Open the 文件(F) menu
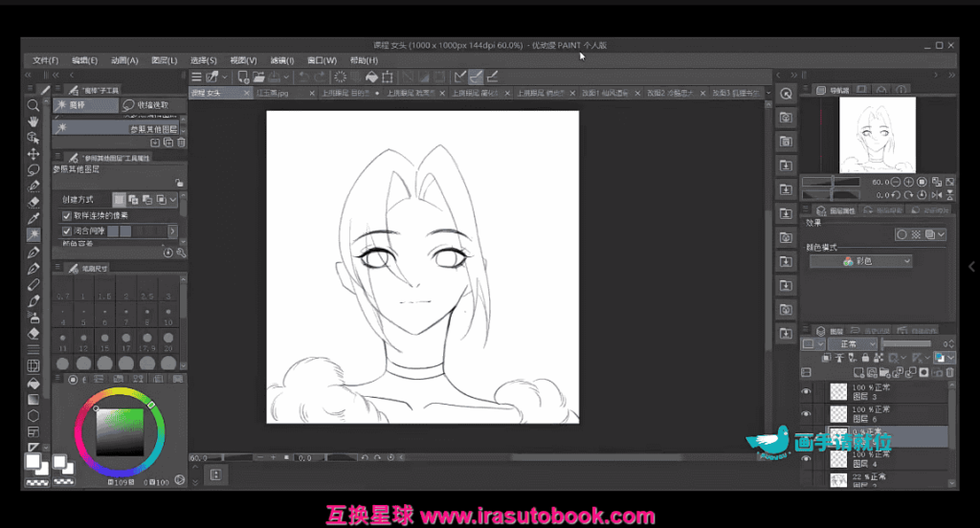 tap(45, 60)
